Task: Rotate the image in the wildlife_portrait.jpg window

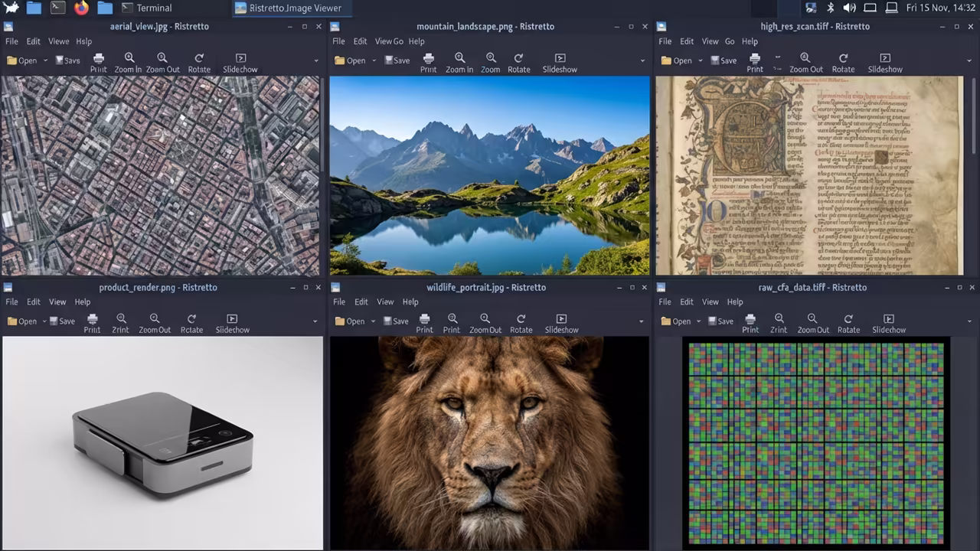Action: [521, 324]
